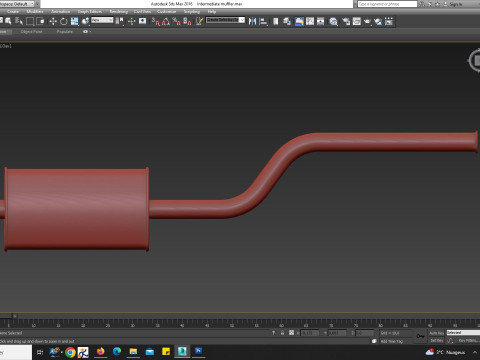Screen dimensions: 480x360
Task: Click the Render Production teapot icon
Action: tap(367, 21)
